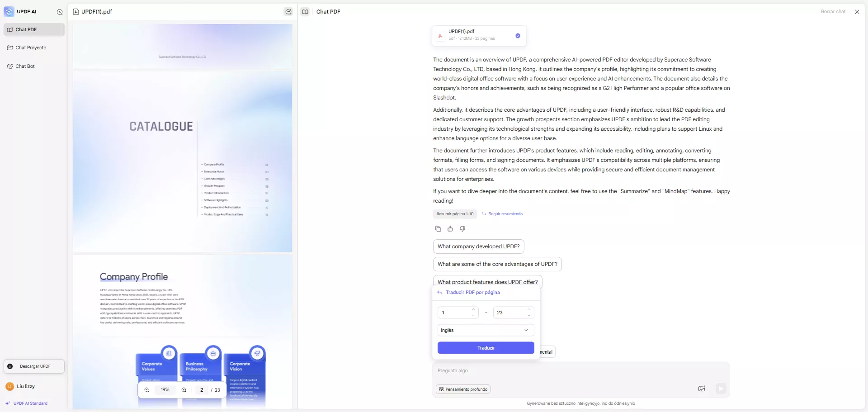The height and width of the screenshot is (412, 868).
Task: Ask "What company developed UPDF?"
Action: 479,246
